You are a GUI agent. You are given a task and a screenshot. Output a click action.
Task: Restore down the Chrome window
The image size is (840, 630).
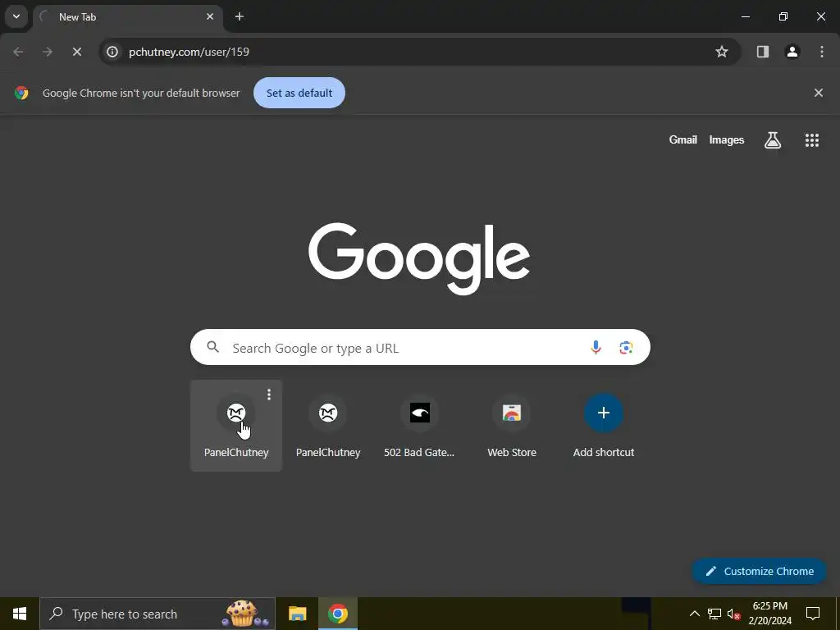[783, 16]
